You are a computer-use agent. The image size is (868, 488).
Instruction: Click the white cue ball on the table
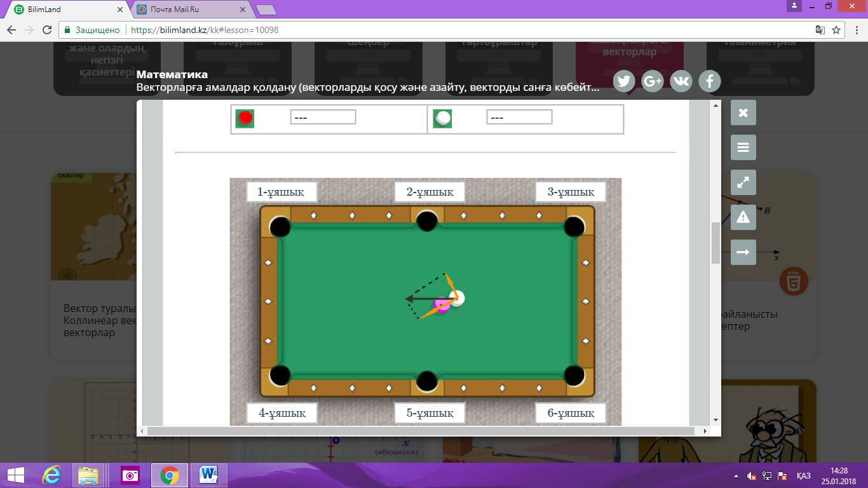tap(457, 298)
